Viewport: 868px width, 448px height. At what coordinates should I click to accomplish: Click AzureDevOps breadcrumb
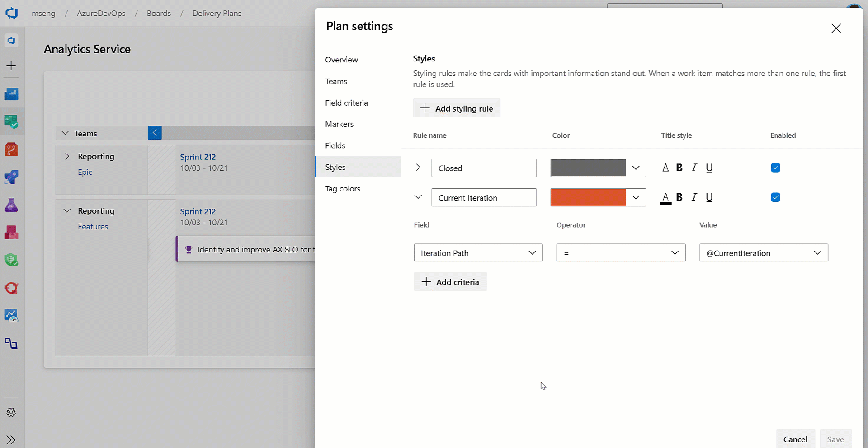point(101,13)
